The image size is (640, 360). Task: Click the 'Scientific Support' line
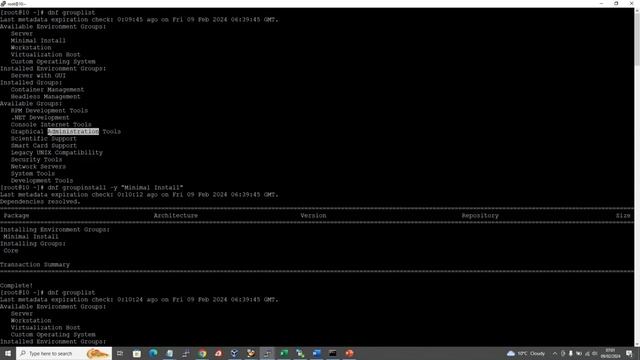pyautogui.click(x=44, y=138)
